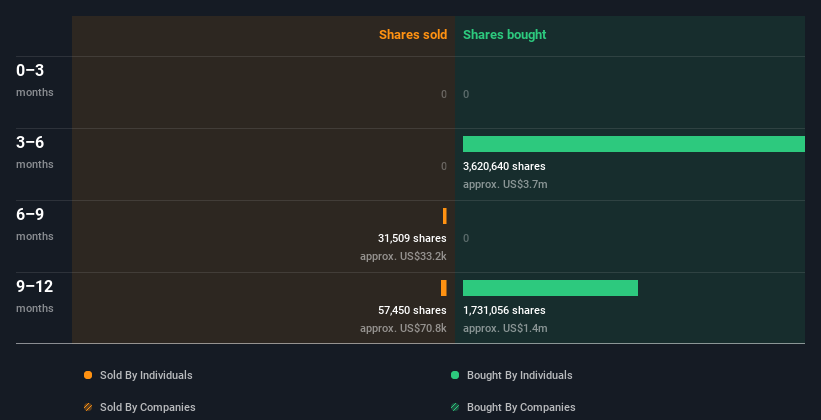
Task: Toggle the Bought By Companies legend label
Action: coord(521,407)
